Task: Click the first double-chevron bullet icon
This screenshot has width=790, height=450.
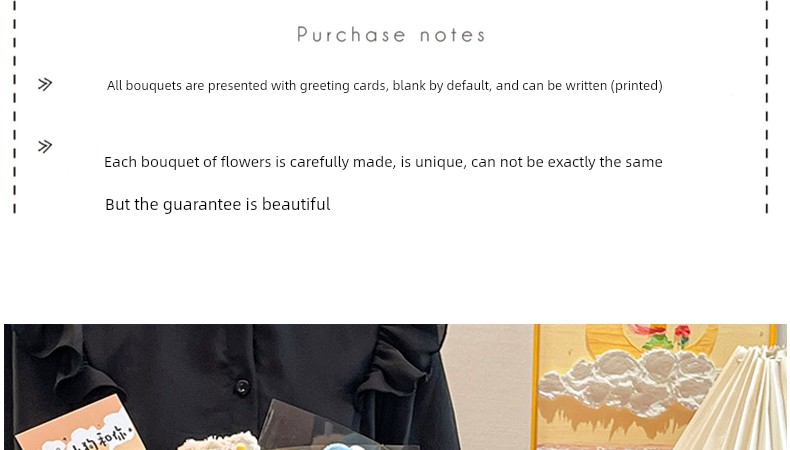Action: (45, 84)
